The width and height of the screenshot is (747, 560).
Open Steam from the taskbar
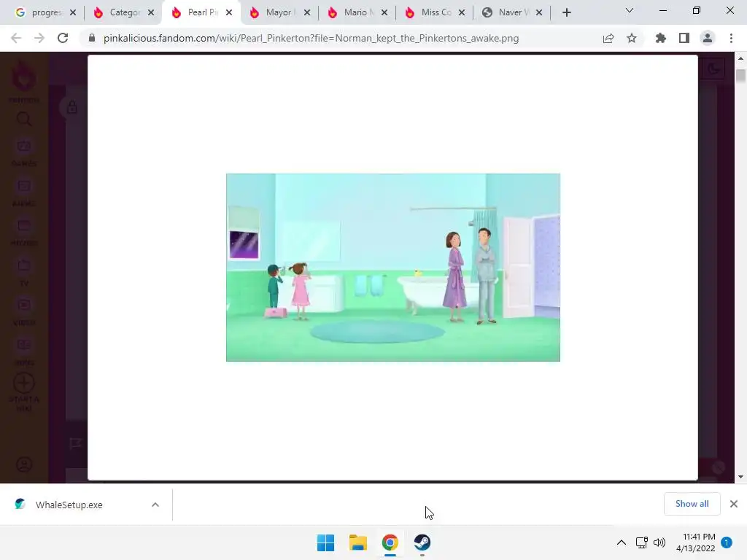(422, 542)
